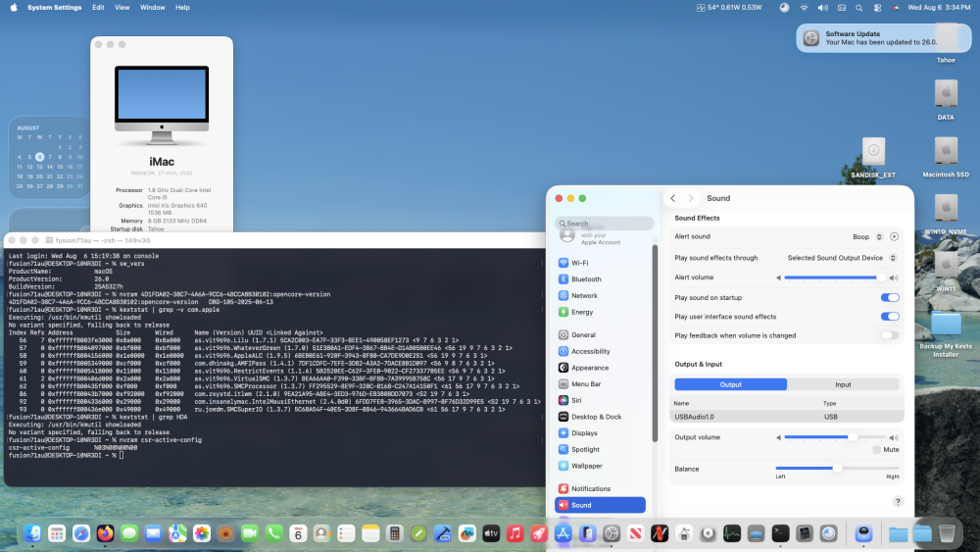Click the Software Update notification
Image resolution: width=980 pixels, height=552 pixels.
[x=884, y=38]
